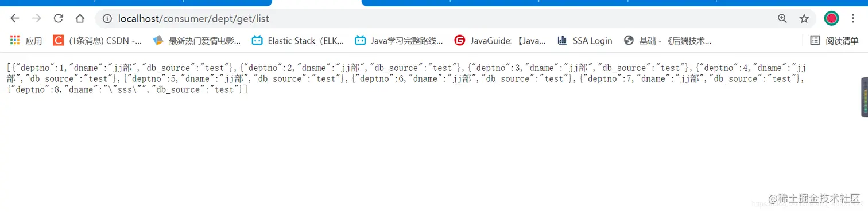Reload the current page
Image resolution: width=868 pixels, height=212 pixels.
[x=58, y=18]
